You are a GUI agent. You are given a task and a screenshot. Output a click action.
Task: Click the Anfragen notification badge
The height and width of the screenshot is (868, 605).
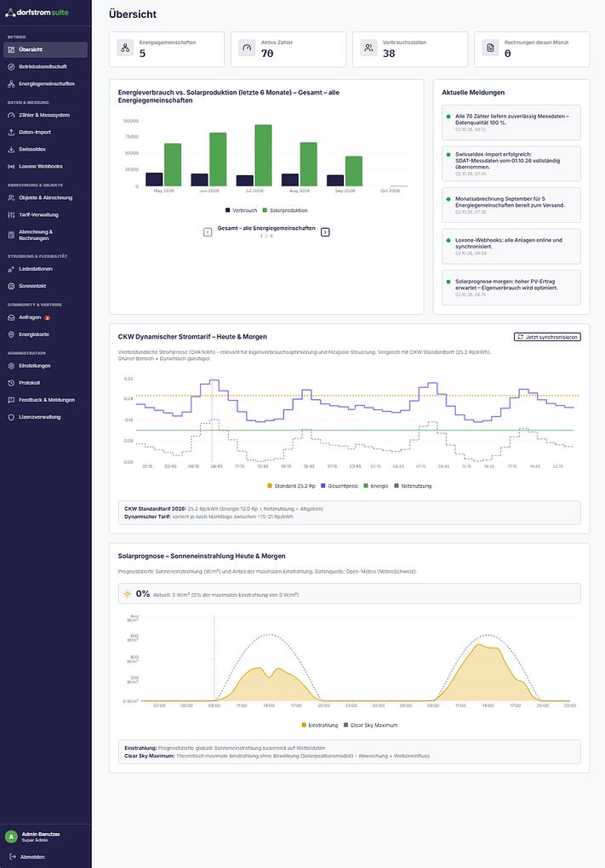point(48,317)
